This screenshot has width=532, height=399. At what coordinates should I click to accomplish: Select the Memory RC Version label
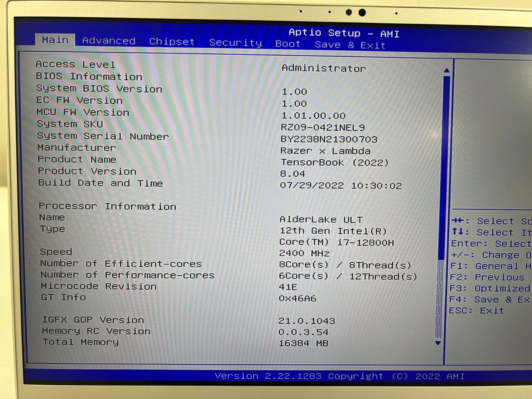click(x=96, y=331)
